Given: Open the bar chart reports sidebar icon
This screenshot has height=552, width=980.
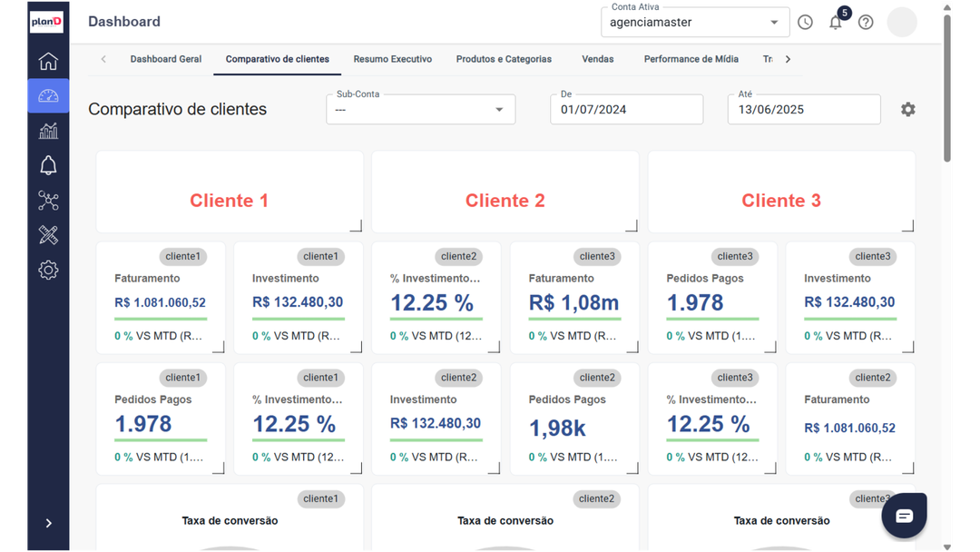Looking at the screenshot, I should coord(48,131).
